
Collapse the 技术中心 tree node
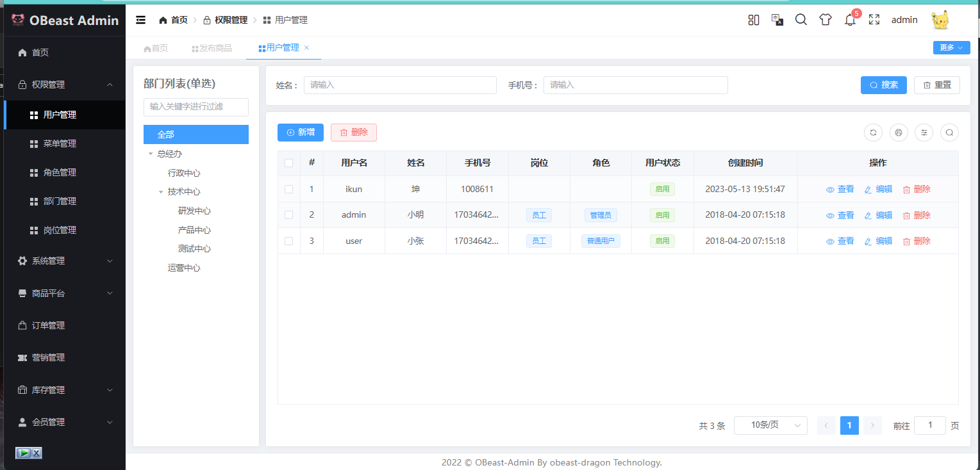(161, 191)
